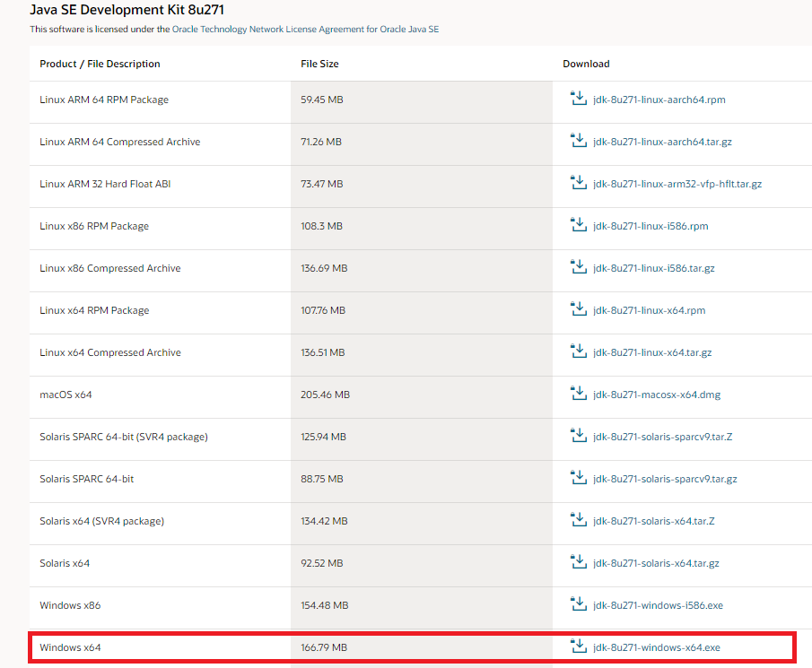Click download icon beside jdk-8u271-linux-i586.tar.gz
812x668 pixels.
(x=578, y=266)
